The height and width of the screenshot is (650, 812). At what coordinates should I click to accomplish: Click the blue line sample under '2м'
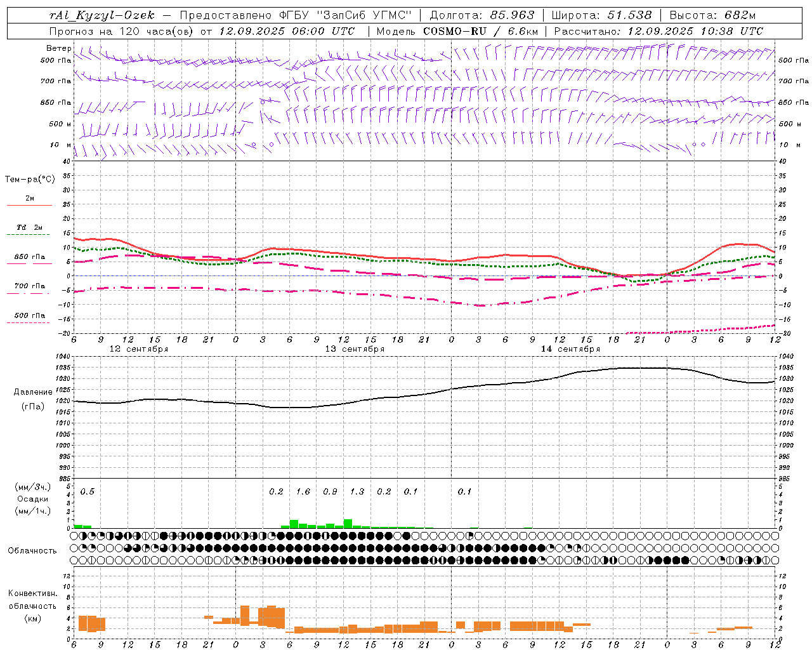pyautogui.click(x=29, y=206)
